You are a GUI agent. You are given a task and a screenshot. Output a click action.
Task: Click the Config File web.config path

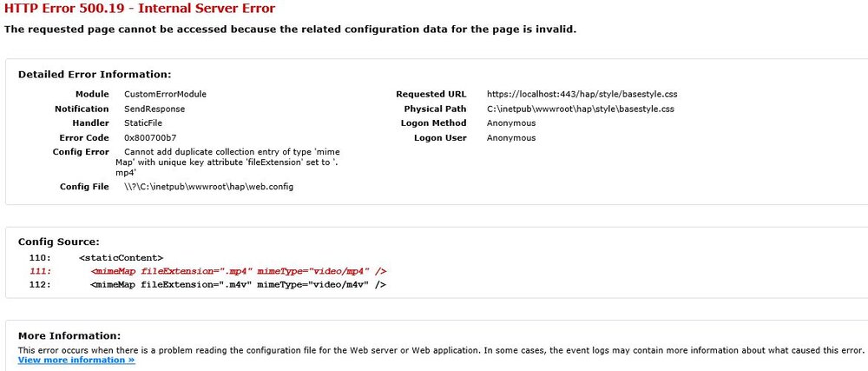[208, 187]
